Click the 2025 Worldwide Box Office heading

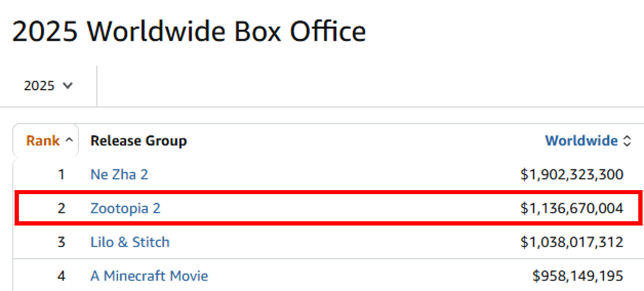(189, 31)
